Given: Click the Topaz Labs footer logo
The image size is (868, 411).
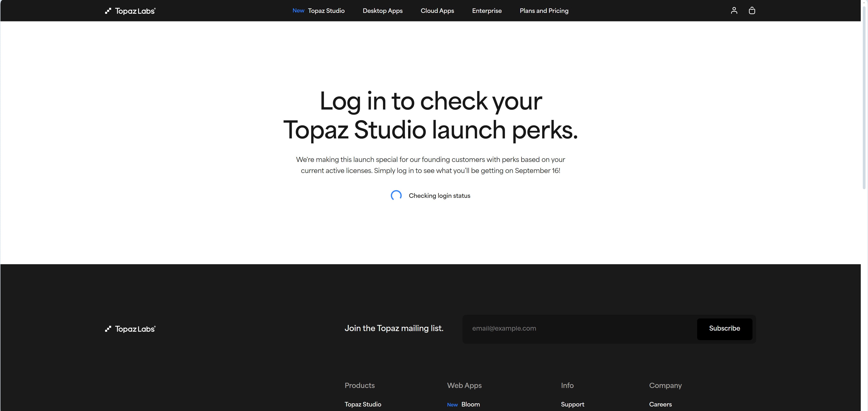Looking at the screenshot, I should [130, 329].
